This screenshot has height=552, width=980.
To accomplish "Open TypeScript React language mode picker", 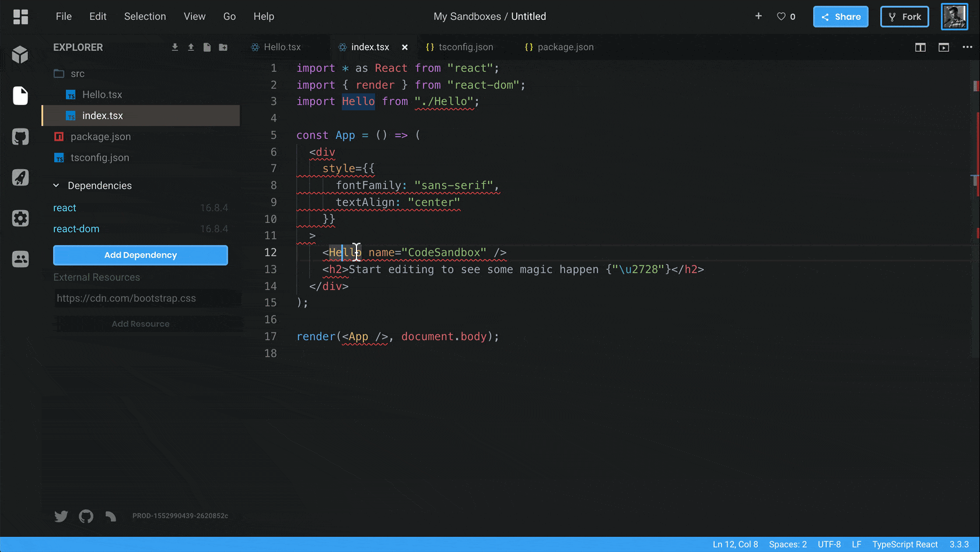I will tap(905, 544).
